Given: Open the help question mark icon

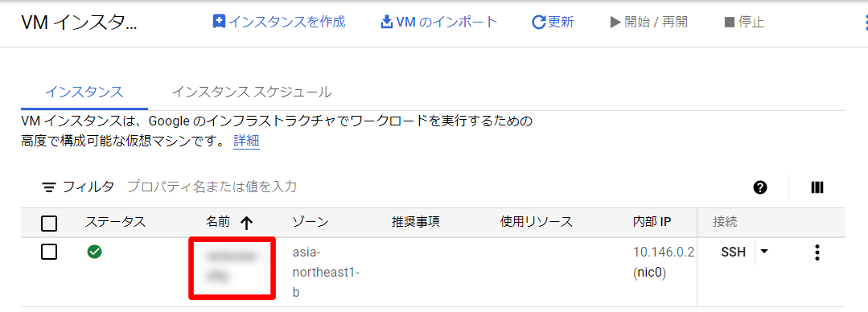Looking at the screenshot, I should tap(760, 187).
